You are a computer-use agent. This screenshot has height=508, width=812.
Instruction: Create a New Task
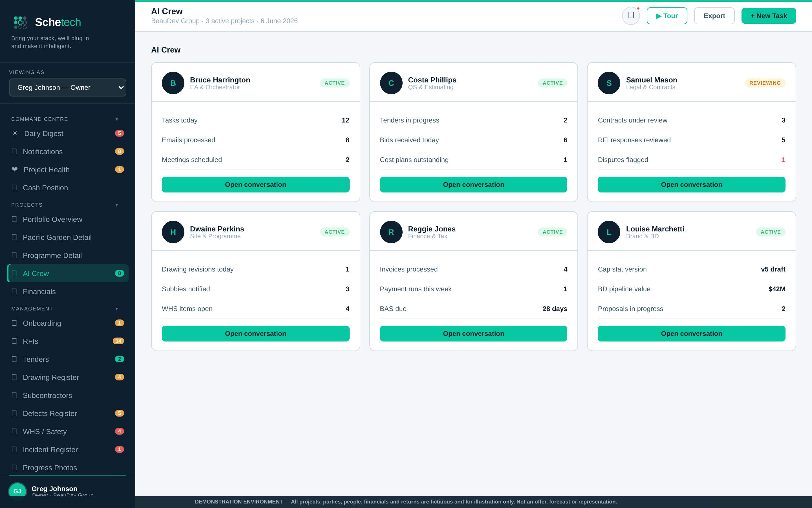pyautogui.click(x=768, y=16)
